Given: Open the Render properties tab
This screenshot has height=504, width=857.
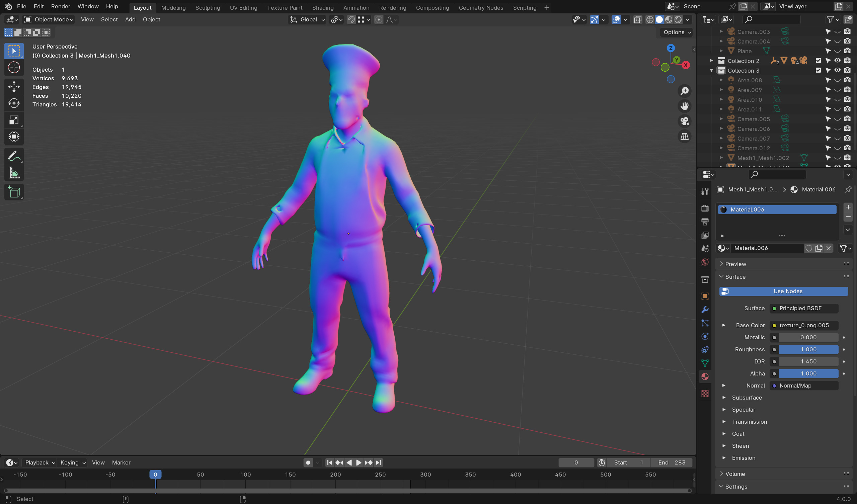Looking at the screenshot, I should 705,208.
